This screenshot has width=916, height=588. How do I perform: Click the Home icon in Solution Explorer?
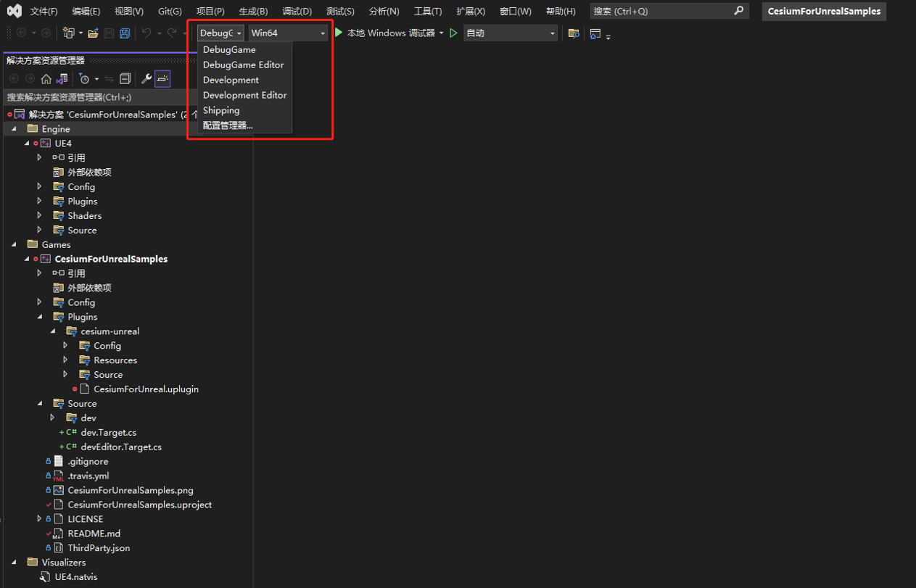46,79
